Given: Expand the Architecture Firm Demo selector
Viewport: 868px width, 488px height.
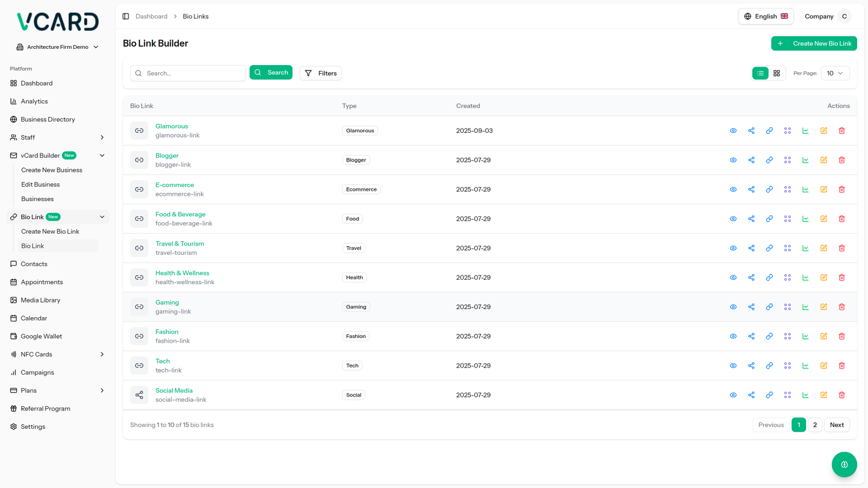Looking at the screenshot, I should pyautogui.click(x=58, y=47).
